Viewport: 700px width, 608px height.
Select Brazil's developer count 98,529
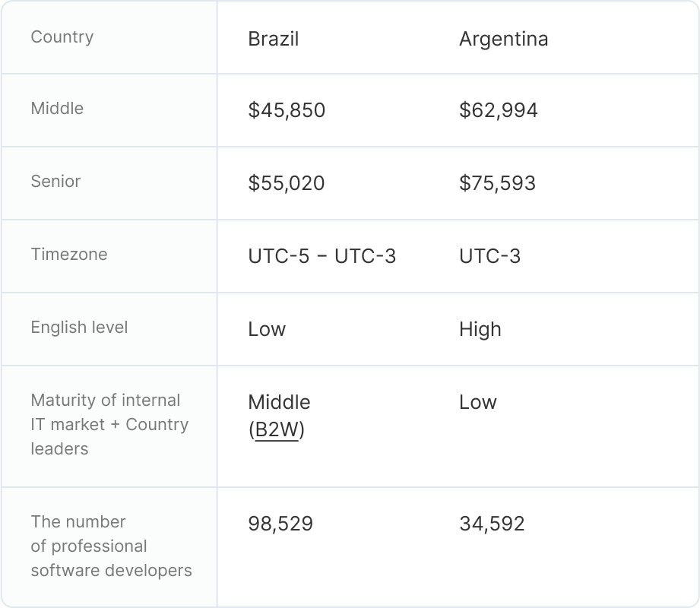point(280,524)
